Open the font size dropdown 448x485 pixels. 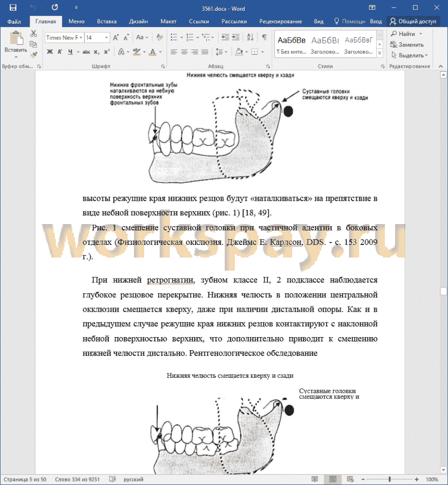point(106,38)
